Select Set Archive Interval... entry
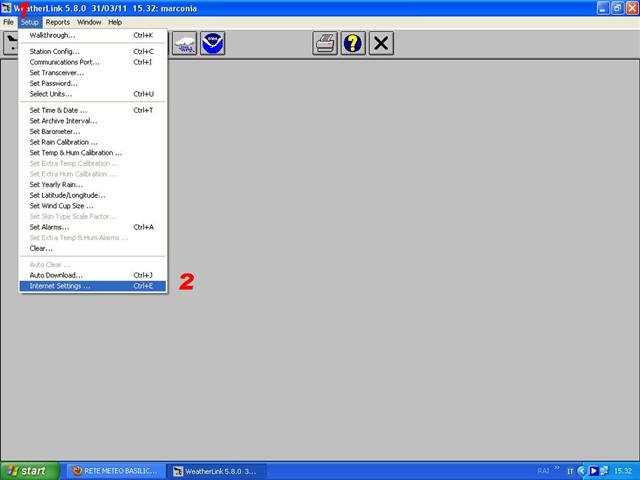Viewport: 640px width, 480px height. tap(93, 121)
